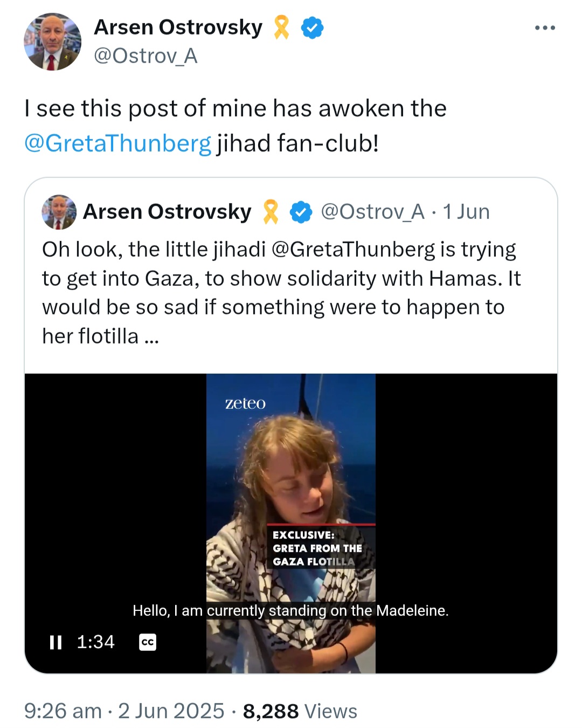Image resolution: width=582 pixels, height=728 pixels.
Task: Open the three-dot more options menu
Action: coord(545,28)
